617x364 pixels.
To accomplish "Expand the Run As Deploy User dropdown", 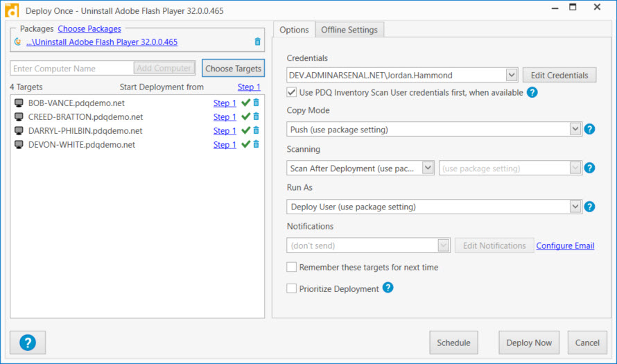I will [x=575, y=207].
